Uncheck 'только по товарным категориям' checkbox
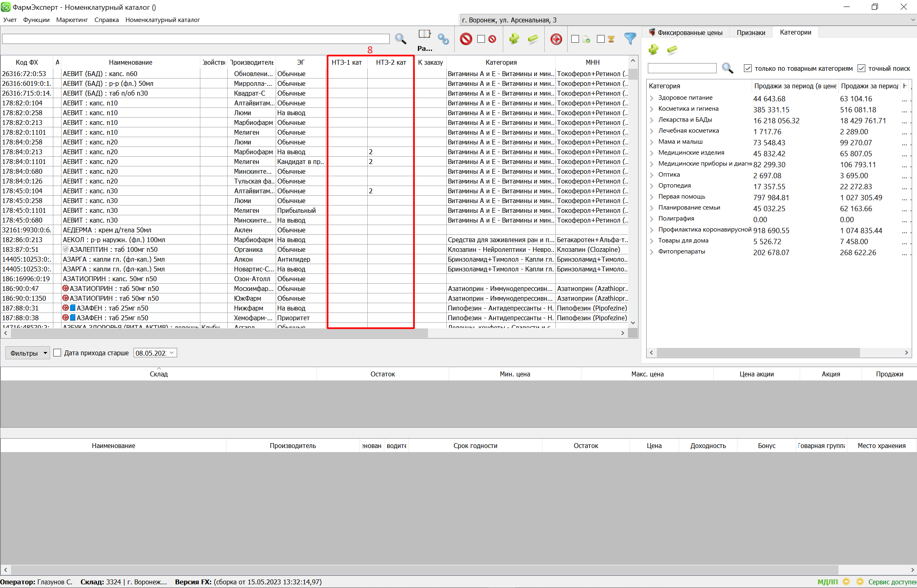The height and width of the screenshot is (588, 917). (x=748, y=68)
